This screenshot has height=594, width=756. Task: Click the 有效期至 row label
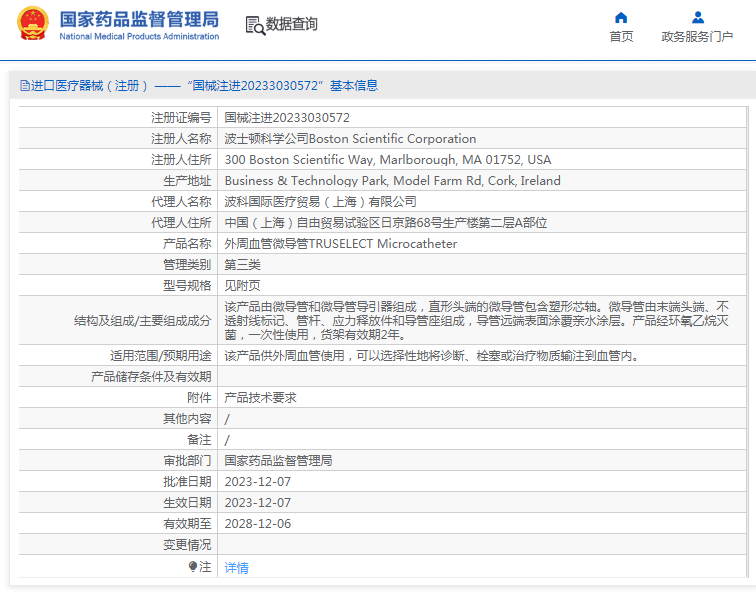pos(187,524)
